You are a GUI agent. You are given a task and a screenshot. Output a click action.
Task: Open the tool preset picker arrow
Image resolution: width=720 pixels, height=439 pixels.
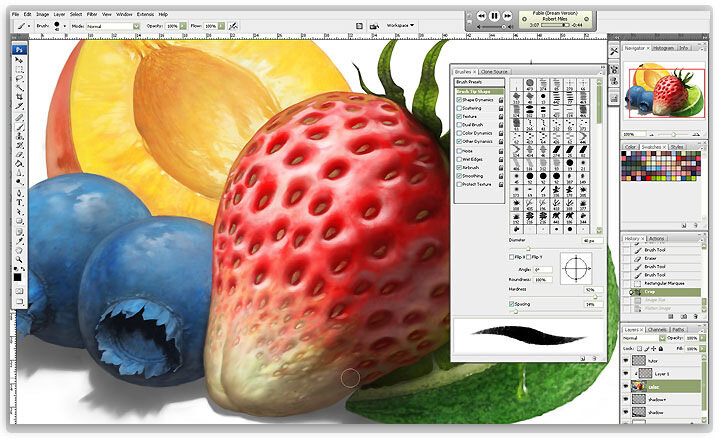coord(29,26)
